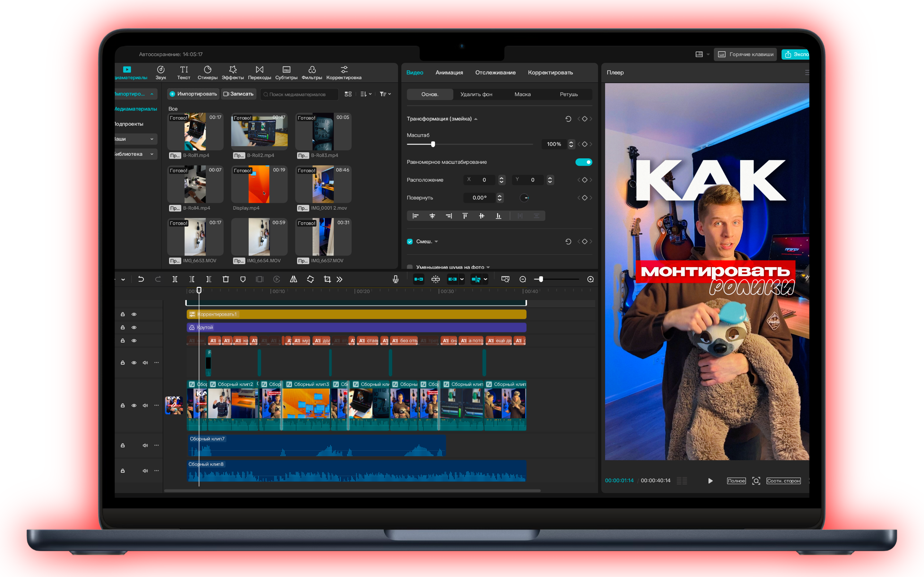Click the delete trash icon in toolbar
The image size is (924, 577).
pos(226,279)
